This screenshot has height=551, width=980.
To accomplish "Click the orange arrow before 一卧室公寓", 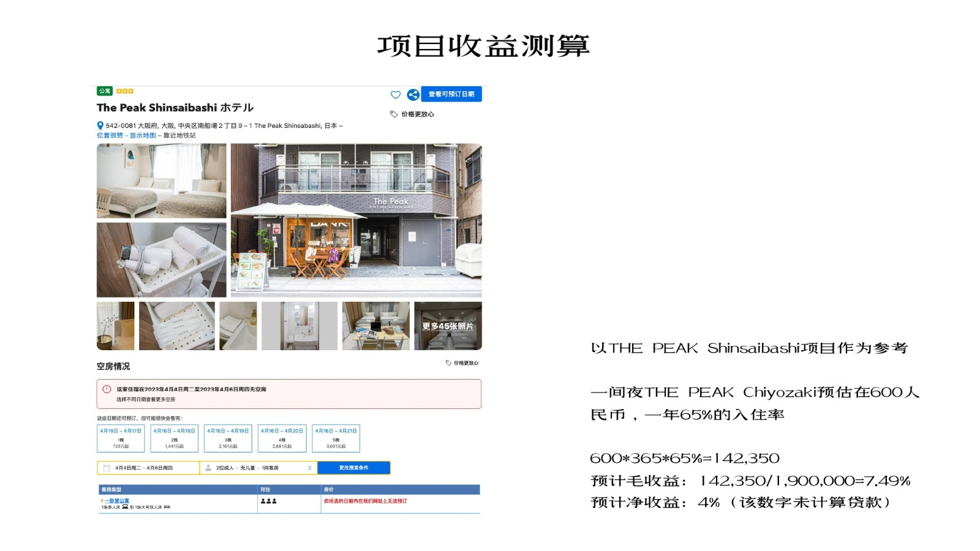I will (102, 501).
